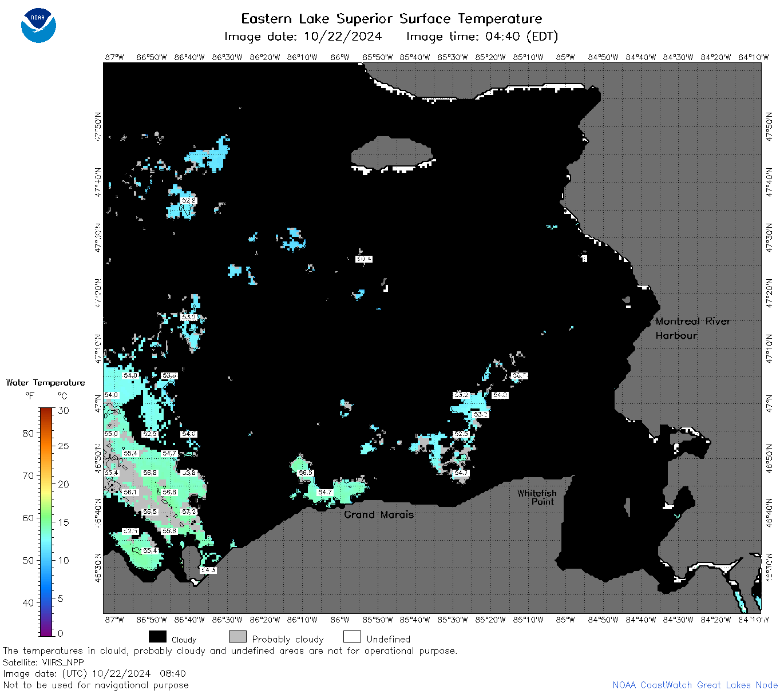Viewport: 784px width, 694px height.
Task: Click the 54.3 temperature reading near shore
Action: tap(208, 570)
